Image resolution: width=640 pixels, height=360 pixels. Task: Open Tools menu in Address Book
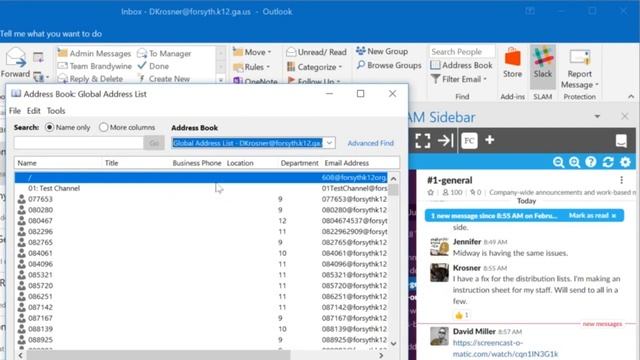coord(56,111)
